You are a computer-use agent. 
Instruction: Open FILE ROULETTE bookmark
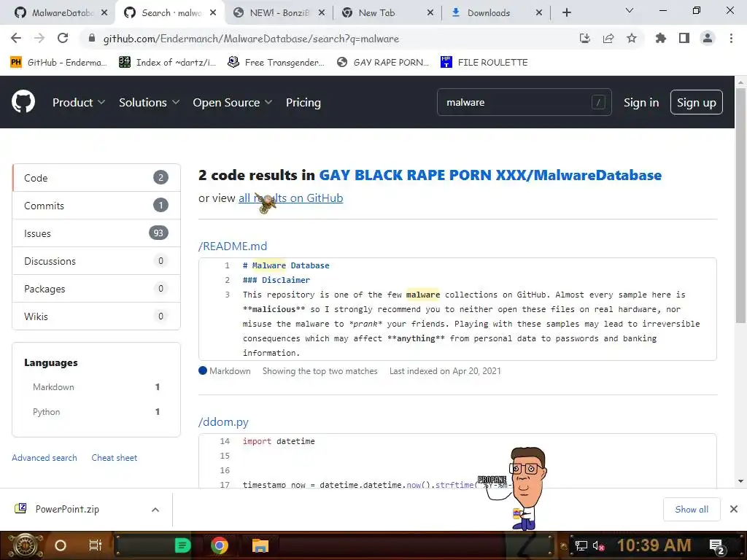(484, 63)
